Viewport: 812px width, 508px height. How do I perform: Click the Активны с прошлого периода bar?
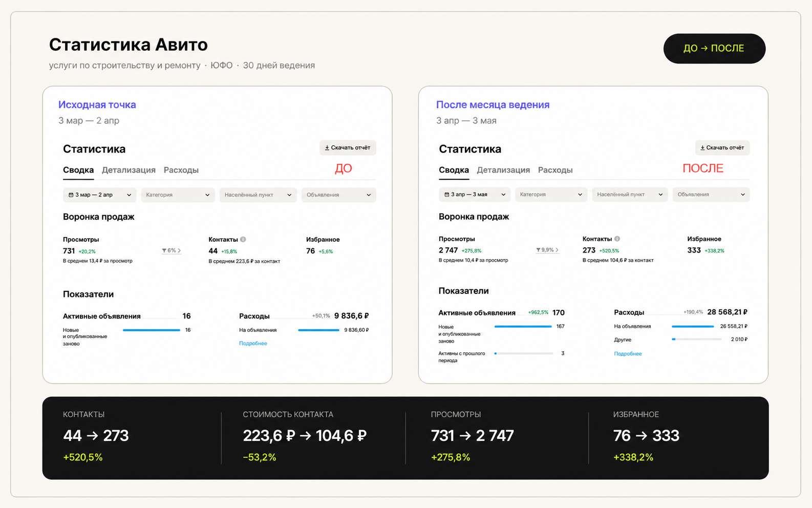click(x=524, y=353)
